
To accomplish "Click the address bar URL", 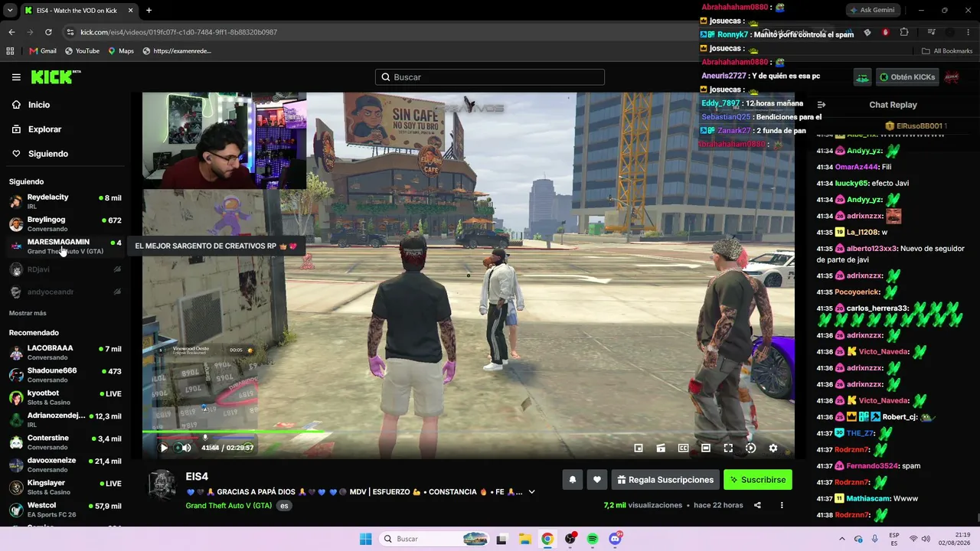I will pyautogui.click(x=178, y=32).
